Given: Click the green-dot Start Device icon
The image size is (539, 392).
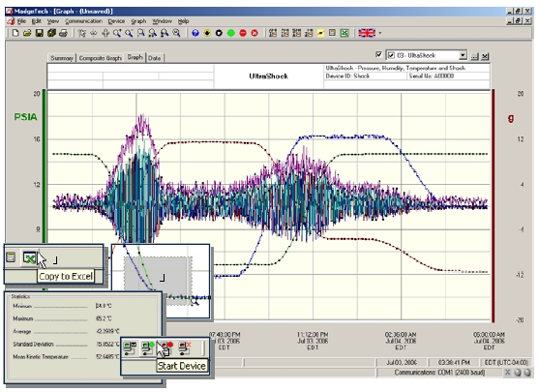Looking at the screenshot, I should click(x=148, y=348).
